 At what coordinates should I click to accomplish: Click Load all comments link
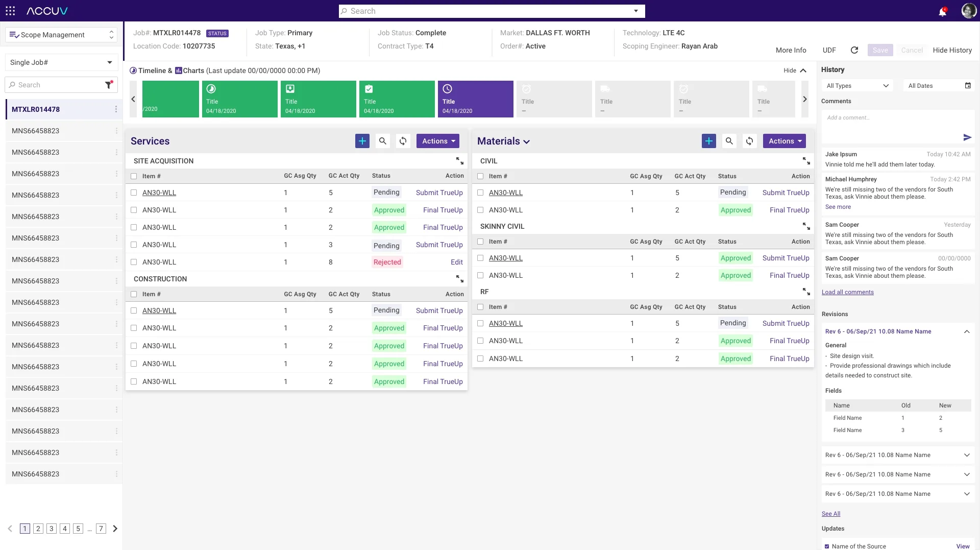point(847,292)
